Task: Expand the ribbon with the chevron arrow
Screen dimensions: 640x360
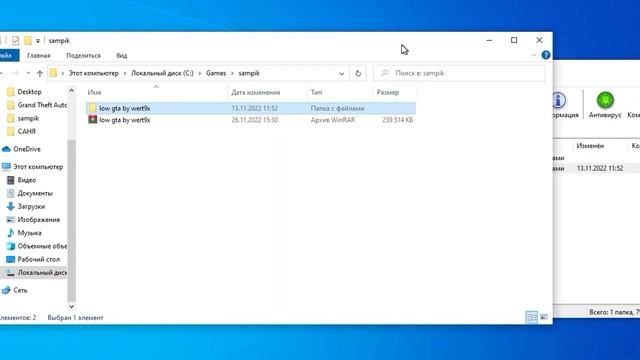Action: [533, 55]
